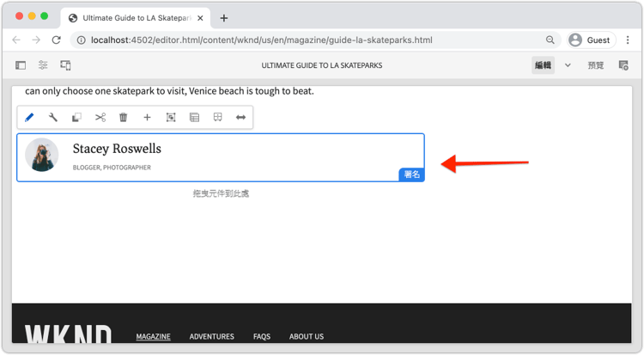This screenshot has height=355, width=644.
Task: Click the Cut scissors icon
Action: point(100,118)
